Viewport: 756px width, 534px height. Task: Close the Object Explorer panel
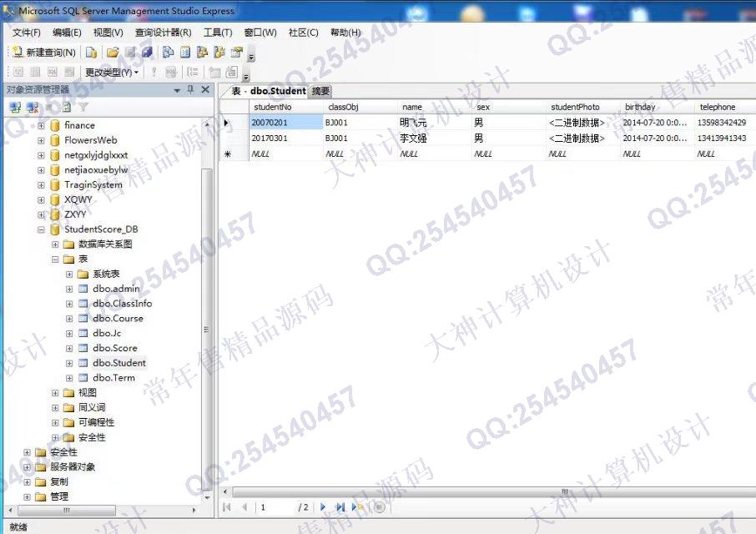(205, 89)
